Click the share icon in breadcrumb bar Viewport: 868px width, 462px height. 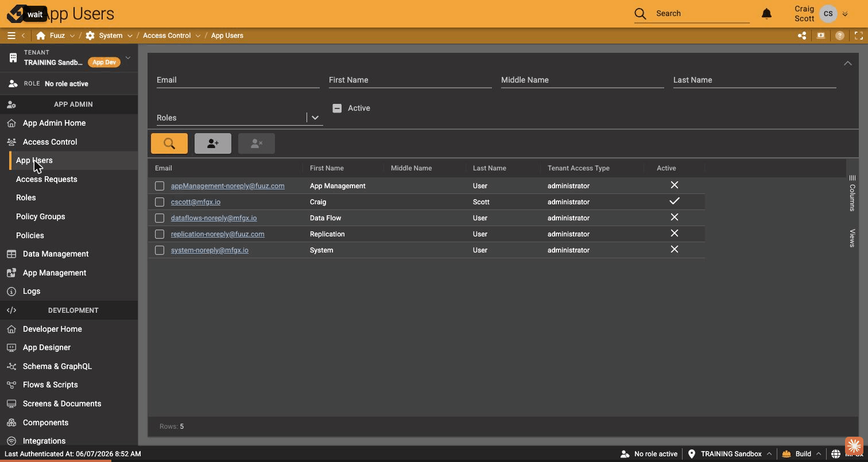coord(802,36)
